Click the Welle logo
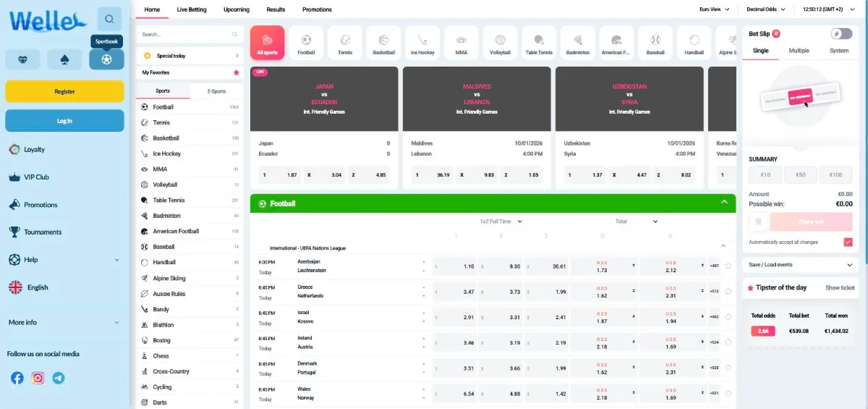Screen dimensions: 868x409 [x=48, y=21]
